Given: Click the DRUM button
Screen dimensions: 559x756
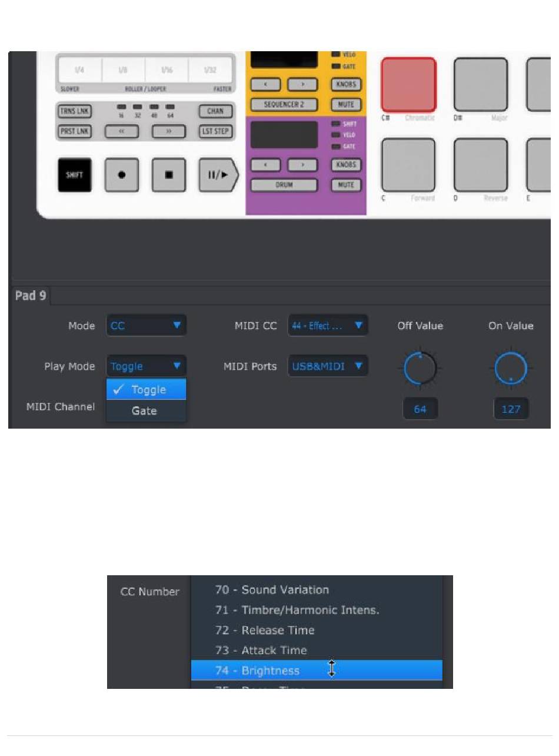Looking at the screenshot, I should click(x=284, y=185).
